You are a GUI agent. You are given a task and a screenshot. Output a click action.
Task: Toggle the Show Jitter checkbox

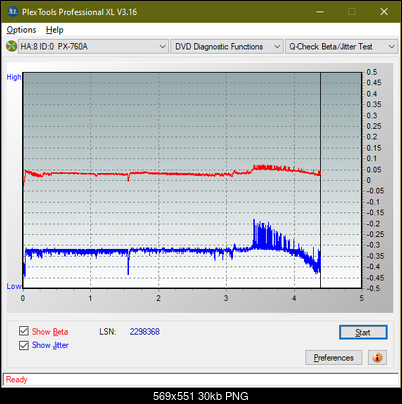[24, 345]
